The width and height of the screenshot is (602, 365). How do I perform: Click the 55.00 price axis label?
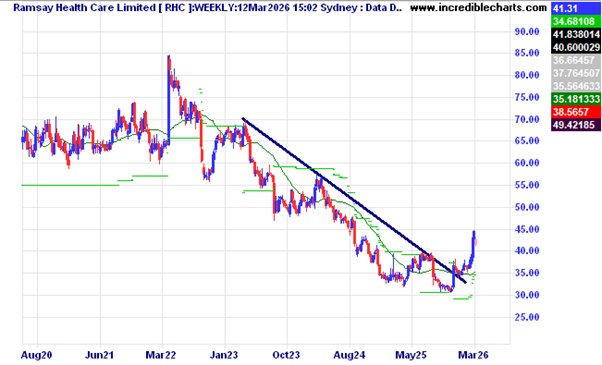coord(527,185)
